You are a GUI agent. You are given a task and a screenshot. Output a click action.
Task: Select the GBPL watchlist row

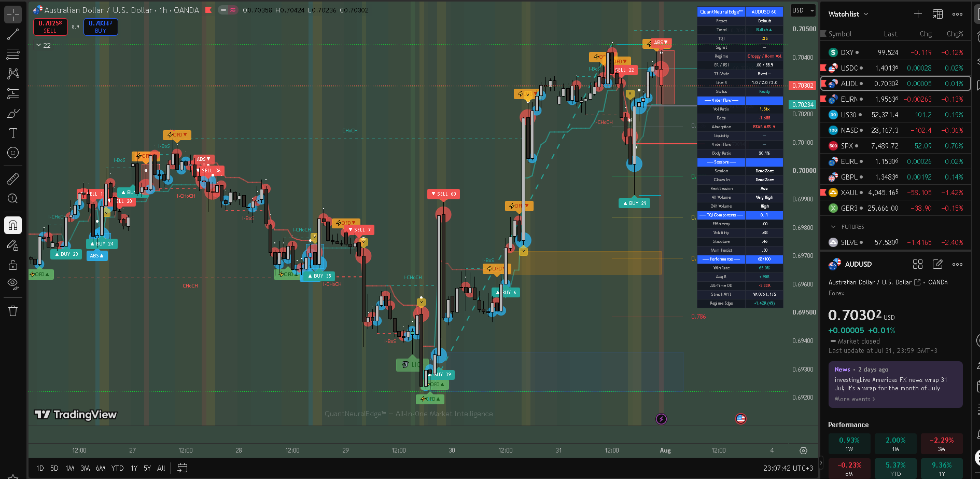point(895,177)
